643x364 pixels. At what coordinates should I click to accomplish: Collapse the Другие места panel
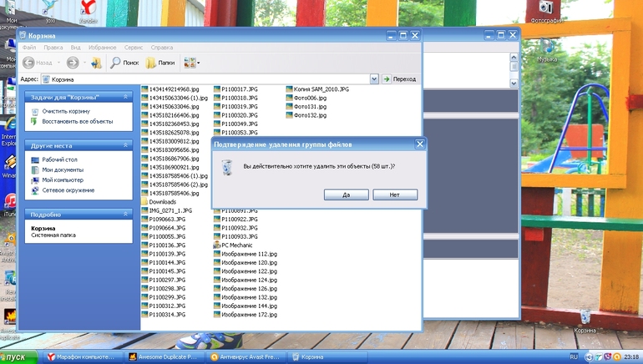126,145
